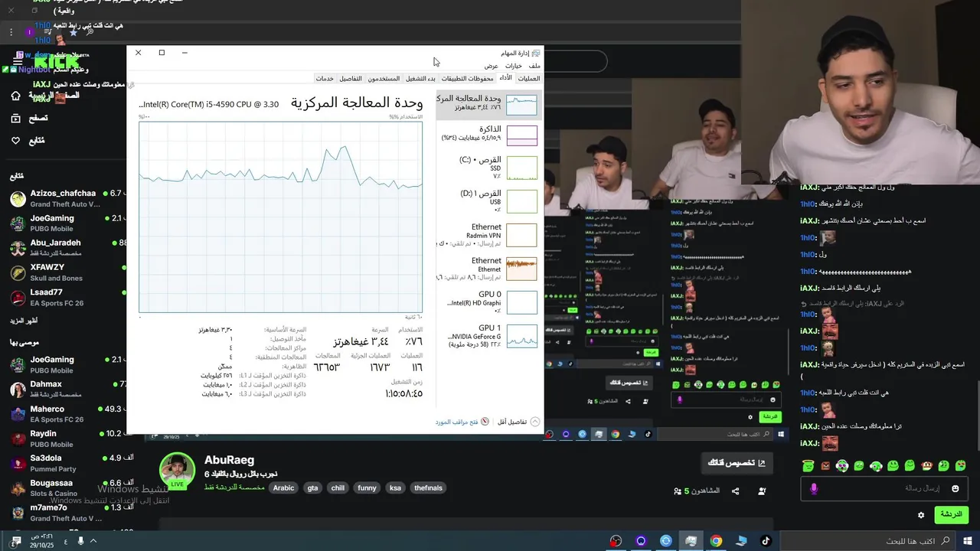Select the USB disk 1 (D:) entry

tap(488, 201)
